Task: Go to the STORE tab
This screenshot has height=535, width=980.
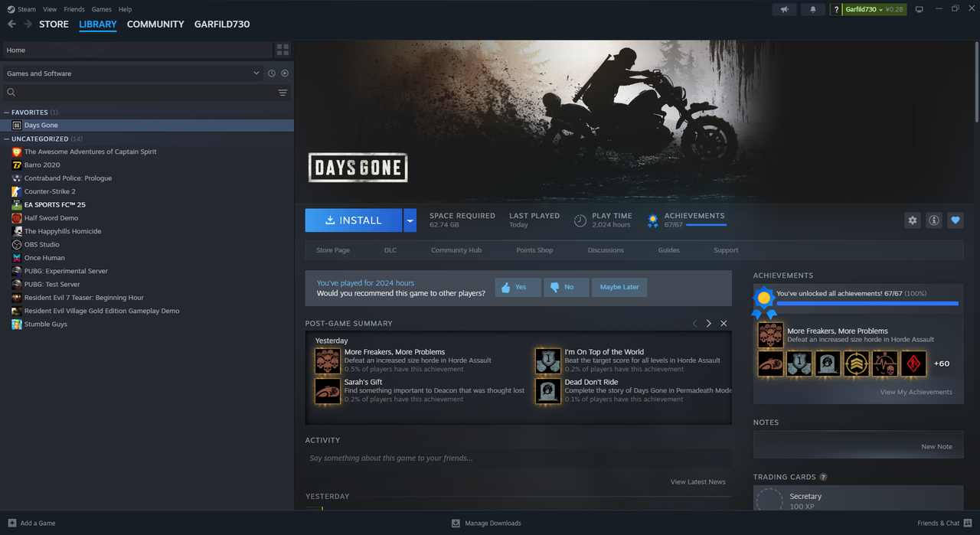Action: click(54, 24)
